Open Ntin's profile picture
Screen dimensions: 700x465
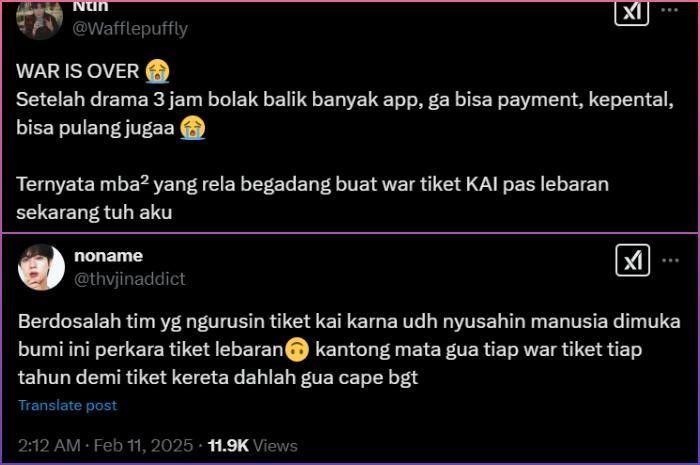coord(39,19)
